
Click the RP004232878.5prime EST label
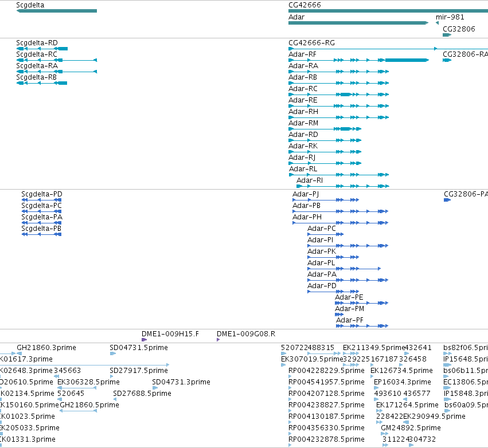click(326, 439)
